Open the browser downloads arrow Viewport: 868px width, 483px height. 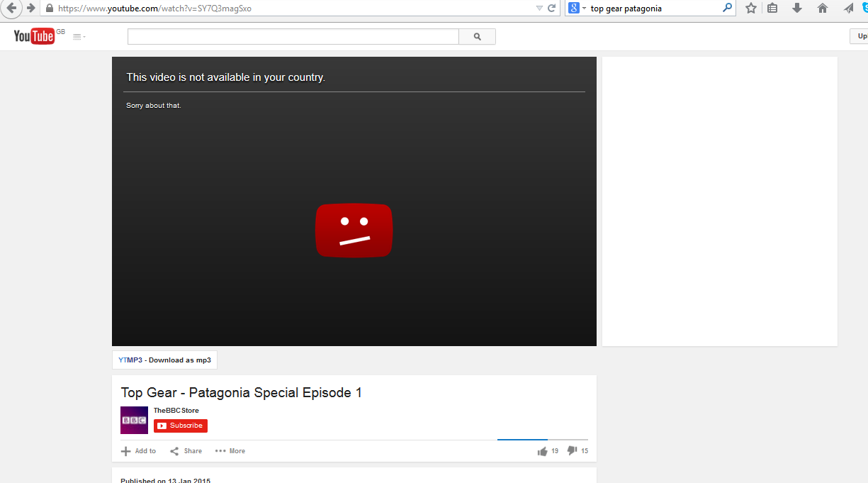(x=797, y=9)
